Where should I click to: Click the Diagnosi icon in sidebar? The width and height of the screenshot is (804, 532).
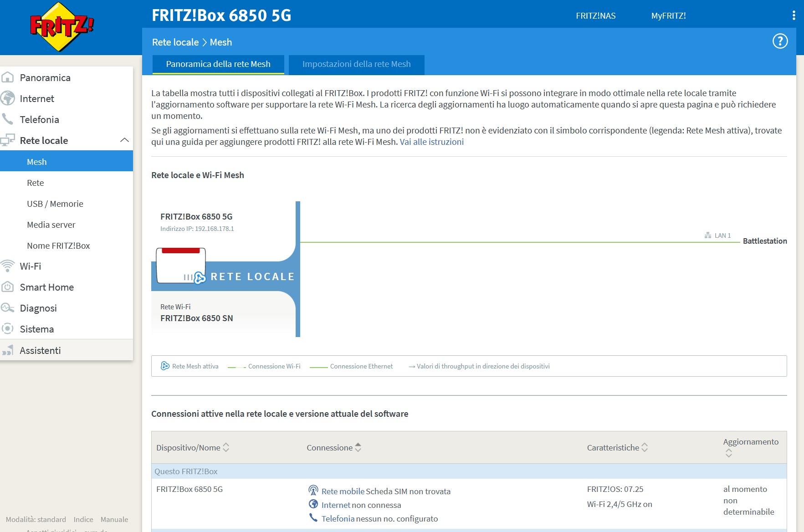point(8,308)
